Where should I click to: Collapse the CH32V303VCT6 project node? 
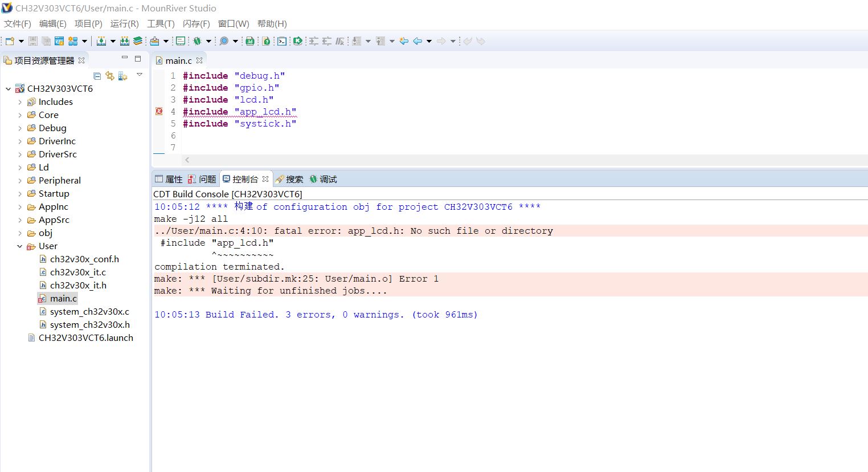8,88
